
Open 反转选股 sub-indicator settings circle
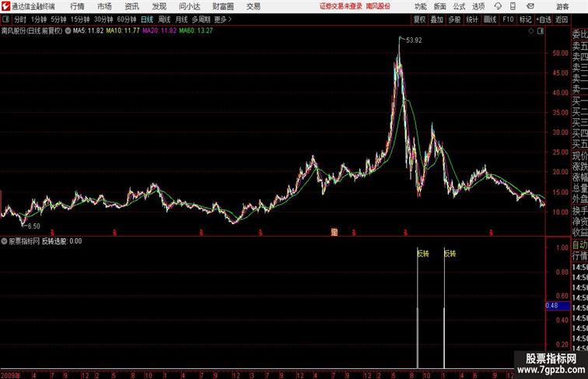click(x=4, y=241)
